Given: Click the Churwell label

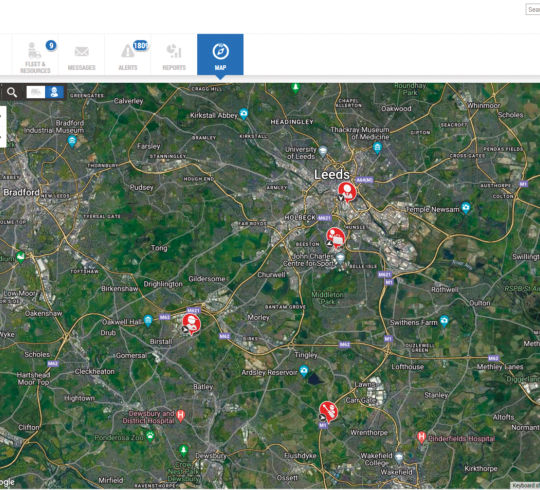Looking at the screenshot, I should (272, 275).
